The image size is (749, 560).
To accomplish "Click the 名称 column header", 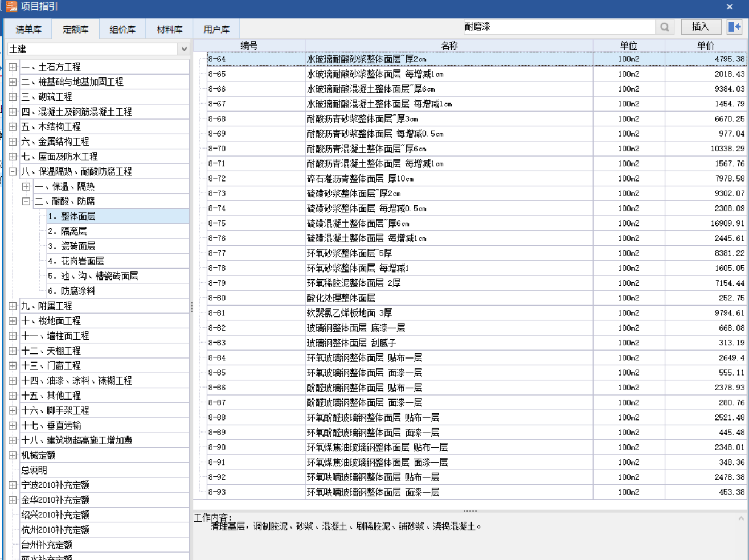I will [449, 46].
